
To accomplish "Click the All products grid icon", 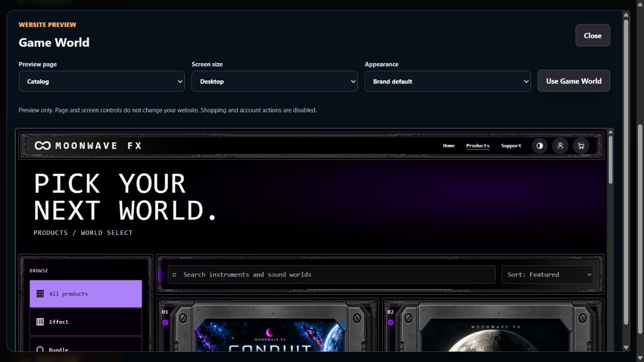I will (x=40, y=294).
